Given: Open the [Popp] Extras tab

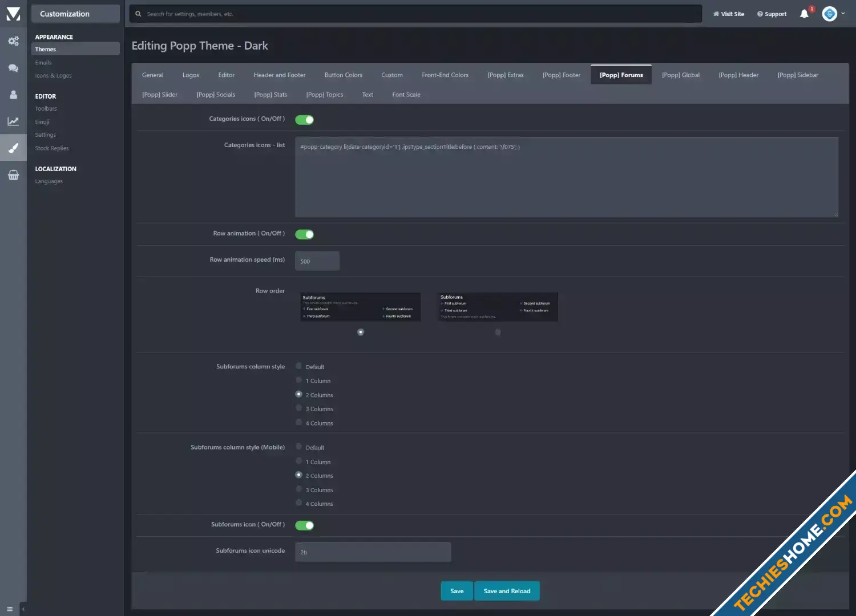Looking at the screenshot, I should tap(506, 75).
